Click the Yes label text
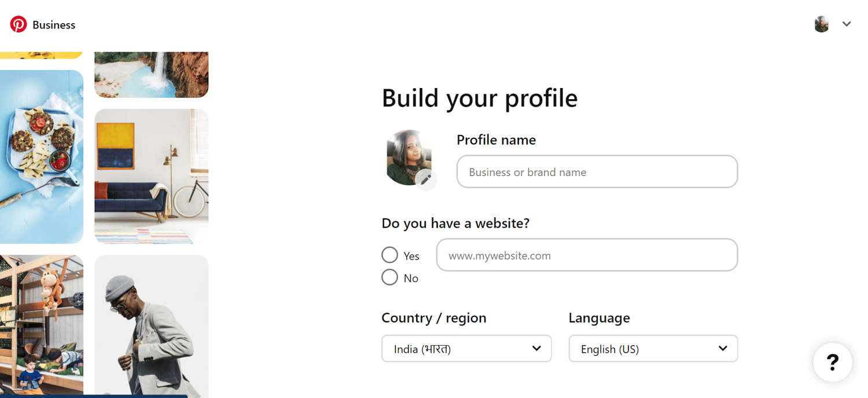This screenshot has width=868, height=398. pos(411,256)
